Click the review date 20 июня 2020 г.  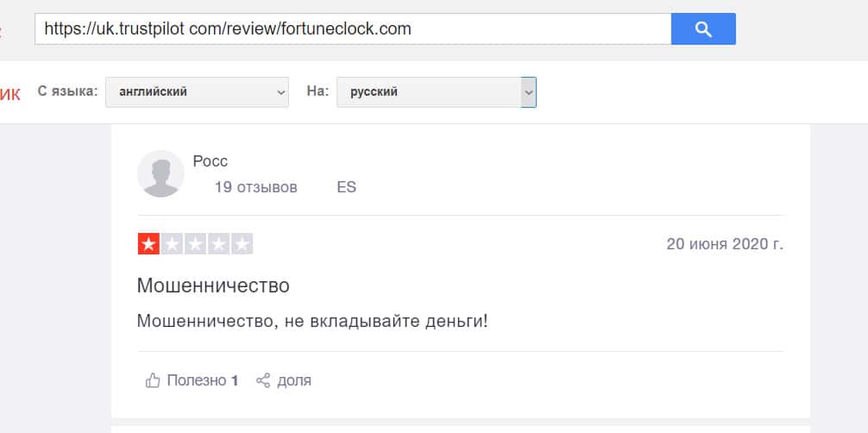pos(725,244)
